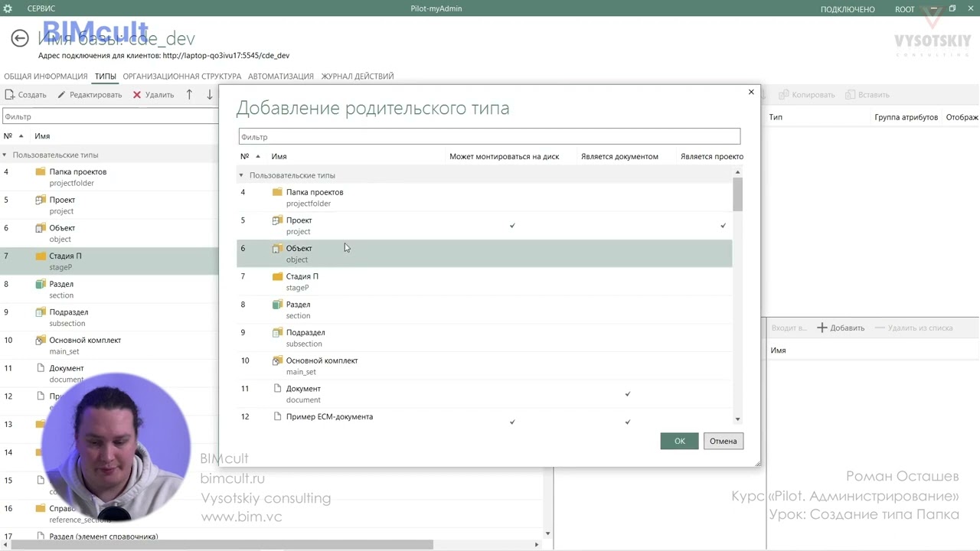
Task: Click Является документом column header
Action: pos(619,156)
